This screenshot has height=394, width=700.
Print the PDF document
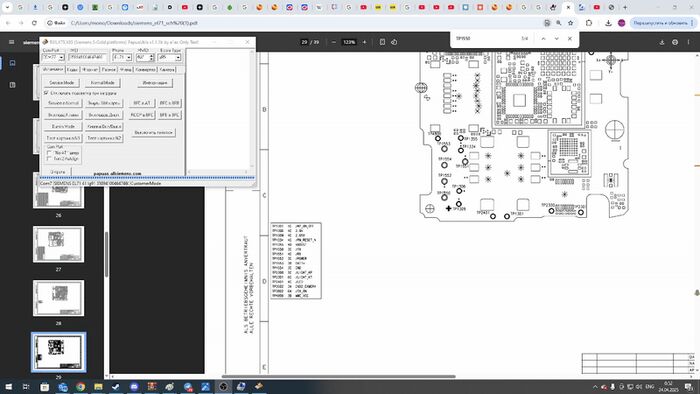tap(675, 42)
